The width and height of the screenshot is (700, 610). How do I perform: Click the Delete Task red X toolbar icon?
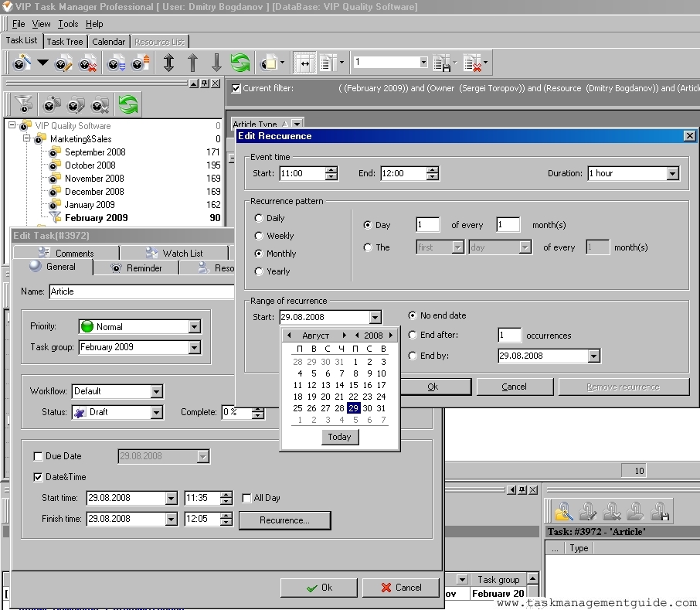pyautogui.click(x=88, y=63)
